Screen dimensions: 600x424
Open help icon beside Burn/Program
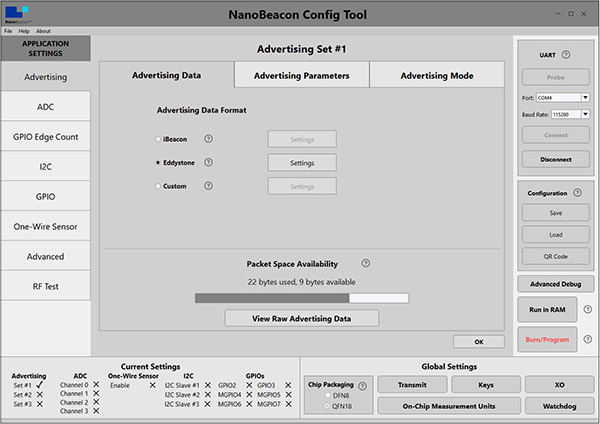588,339
